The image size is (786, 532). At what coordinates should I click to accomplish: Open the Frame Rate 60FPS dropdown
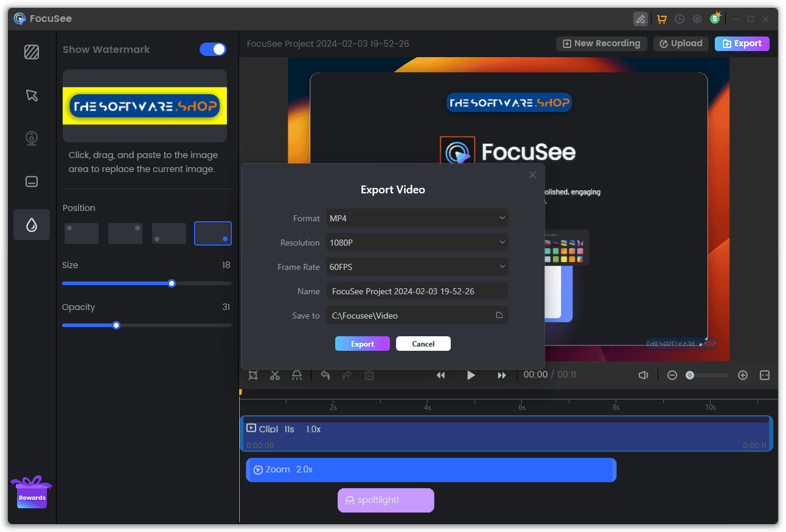pos(417,266)
